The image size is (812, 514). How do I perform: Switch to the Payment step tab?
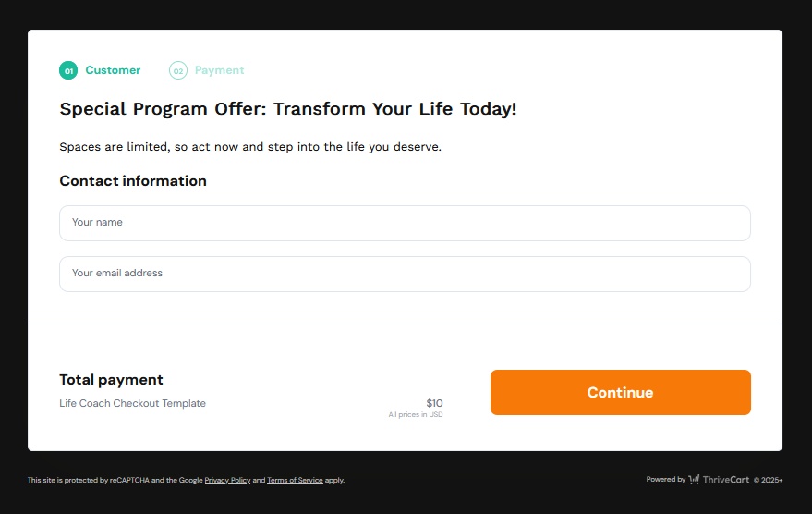tap(219, 70)
